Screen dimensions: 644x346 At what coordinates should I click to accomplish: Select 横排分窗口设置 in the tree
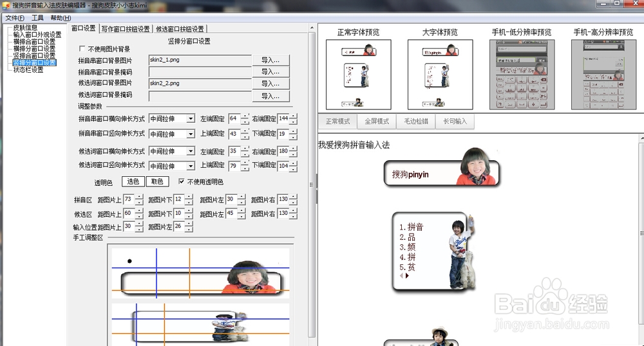(x=34, y=48)
